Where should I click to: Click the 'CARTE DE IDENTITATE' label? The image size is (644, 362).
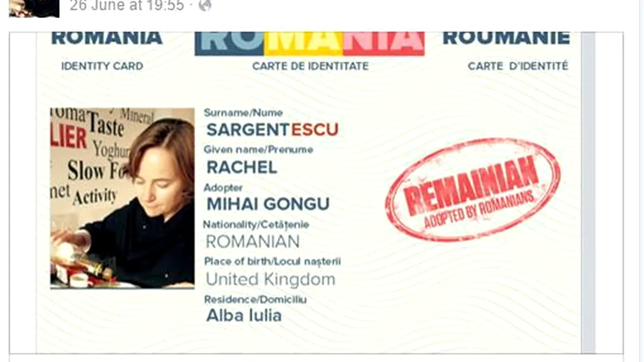click(x=310, y=66)
